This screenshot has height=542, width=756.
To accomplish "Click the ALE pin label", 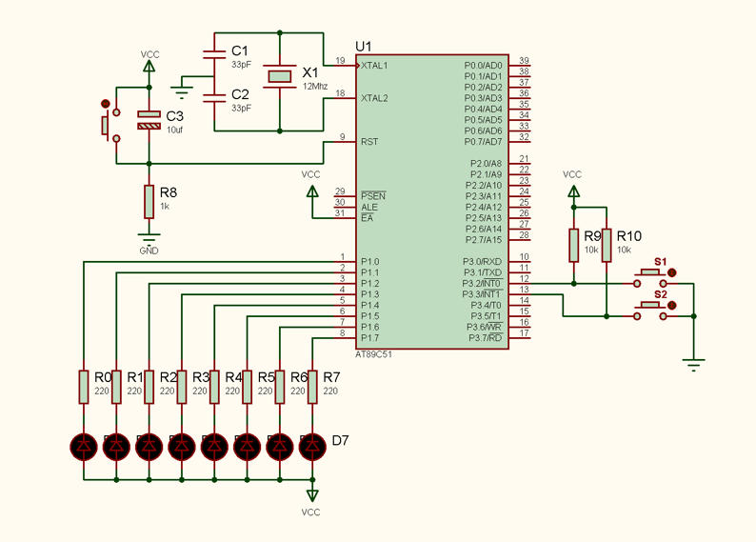I will click(x=368, y=208).
